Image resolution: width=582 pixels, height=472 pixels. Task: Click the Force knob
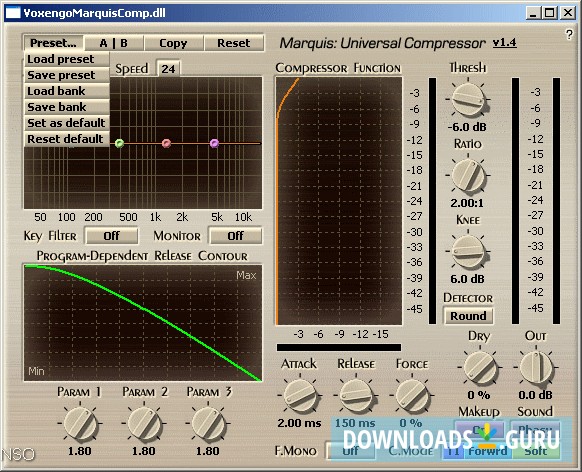click(412, 395)
